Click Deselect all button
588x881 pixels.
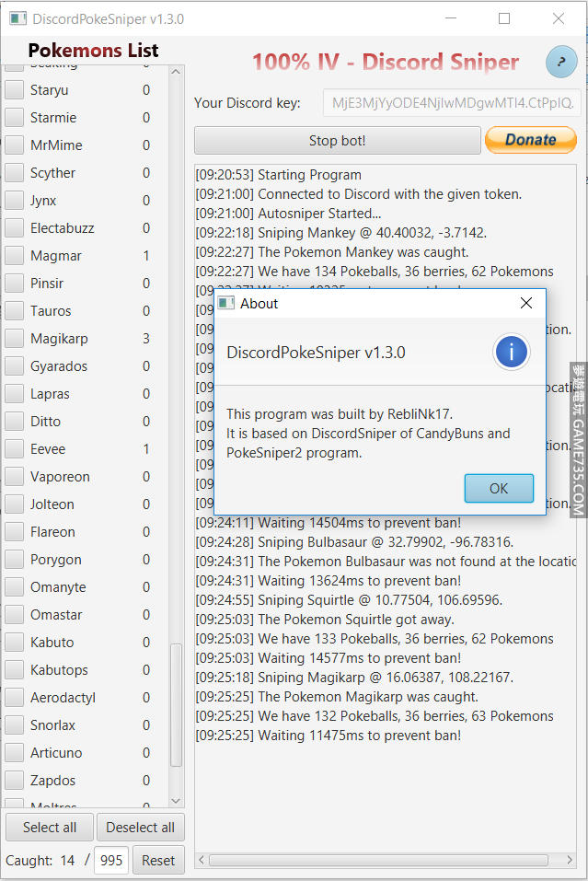140,827
